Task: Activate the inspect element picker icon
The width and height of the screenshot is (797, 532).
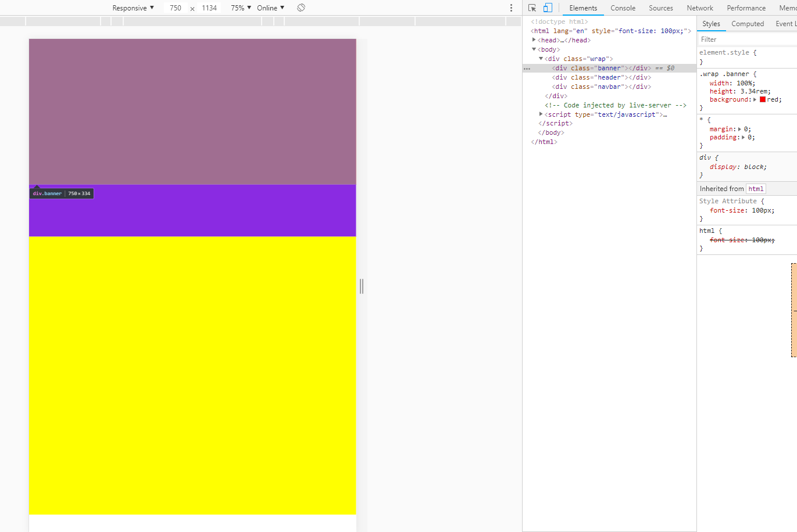Action: pyautogui.click(x=532, y=8)
